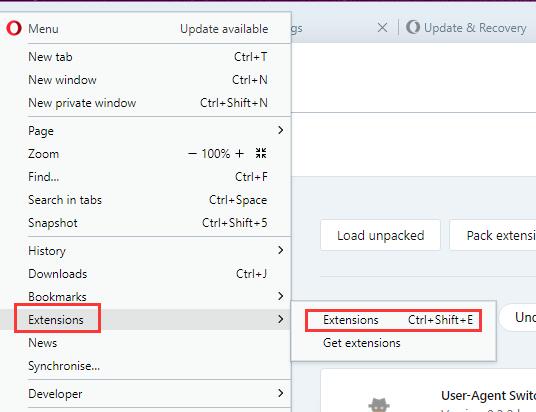
Task: Select Extensions Ctrl+Shift+E in submenu
Action: [393, 320]
